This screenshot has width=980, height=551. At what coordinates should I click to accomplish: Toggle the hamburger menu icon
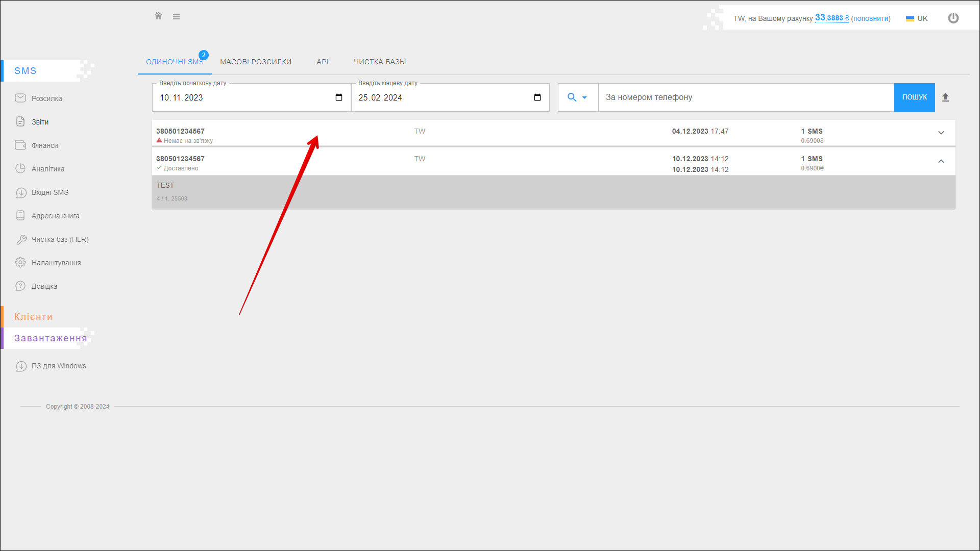tap(176, 17)
